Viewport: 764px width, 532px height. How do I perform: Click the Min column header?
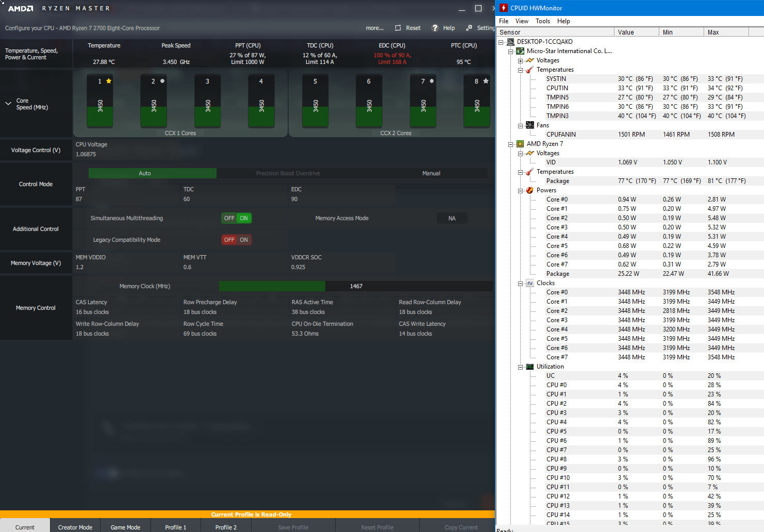click(682, 32)
